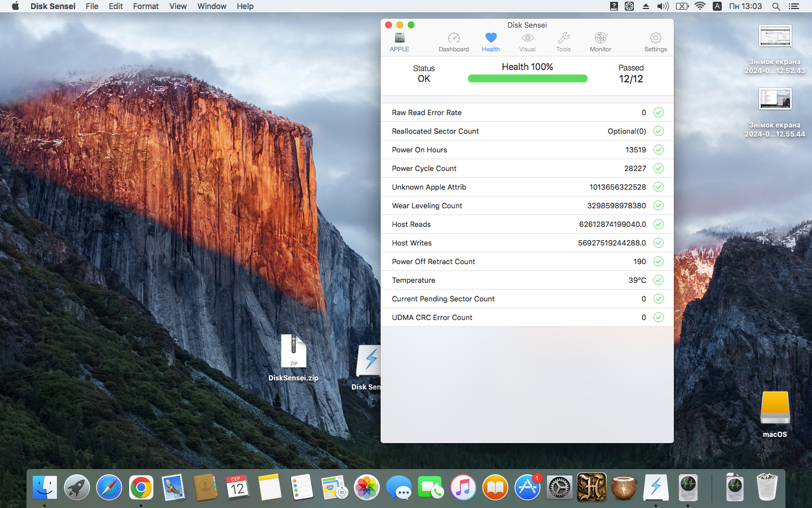This screenshot has width=812, height=508.
Task: Open Disk Sensei Settings
Action: pyautogui.click(x=655, y=42)
